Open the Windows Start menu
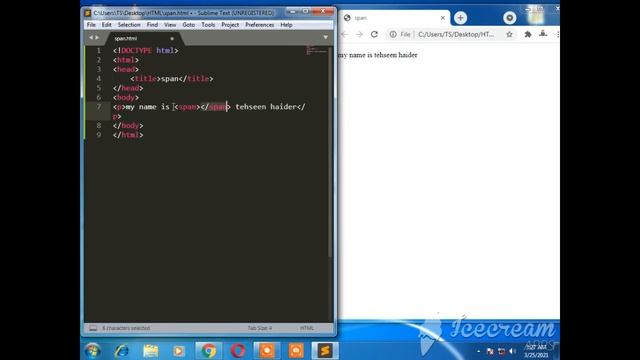The image size is (640, 360). 93,351
